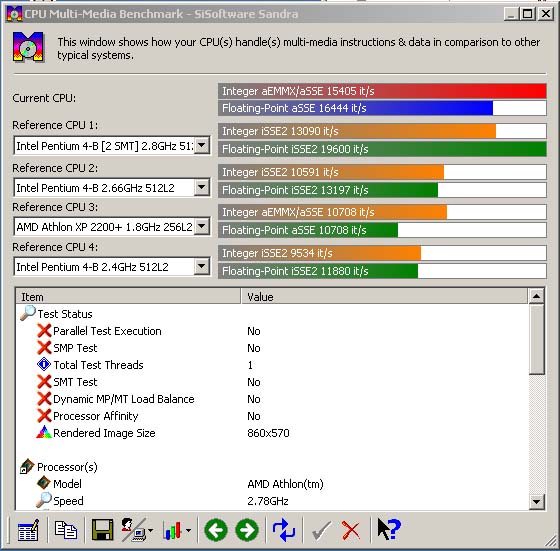This screenshot has height=551, width=560.
Task: Open the dropdown arrow next to person-computer icon
Action: pyautogui.click(x=150, y=530)
